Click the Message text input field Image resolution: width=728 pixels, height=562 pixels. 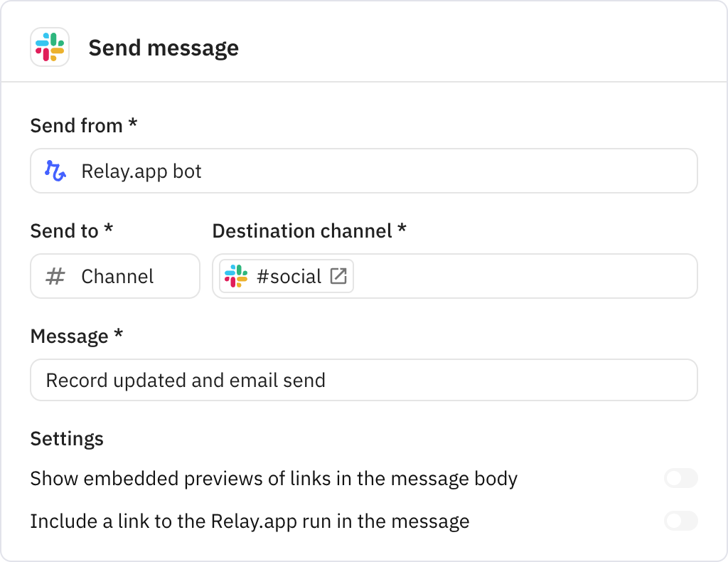point(363,380)
